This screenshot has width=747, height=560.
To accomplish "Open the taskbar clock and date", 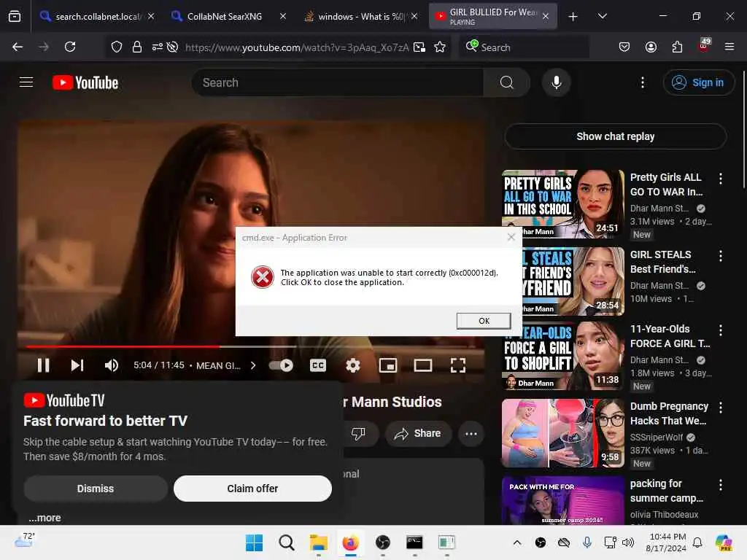I will pyautogui.click(x=667, y=542).
